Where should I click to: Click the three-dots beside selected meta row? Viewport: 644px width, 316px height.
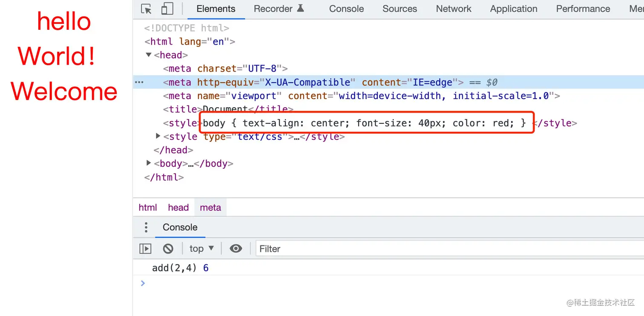point(139,82)
